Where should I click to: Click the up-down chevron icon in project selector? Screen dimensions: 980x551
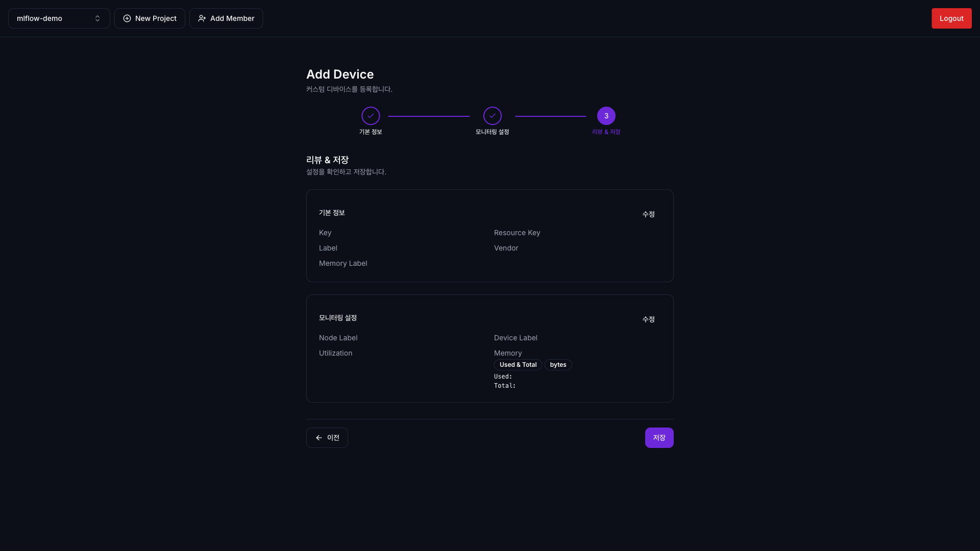(x=97, y=18)
